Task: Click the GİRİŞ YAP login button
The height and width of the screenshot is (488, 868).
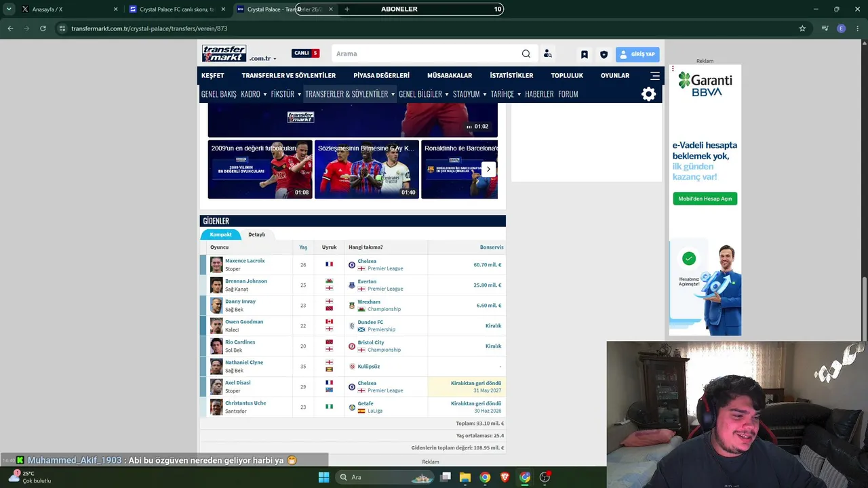Action: [637, 54]
